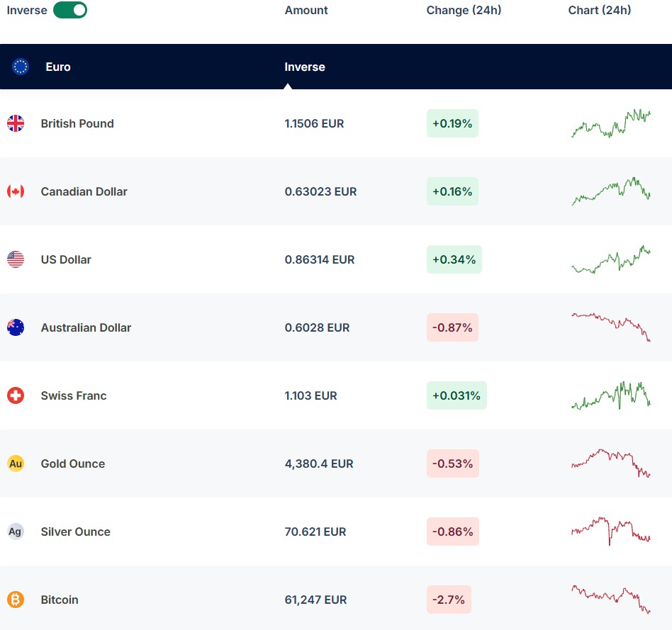This screenshot has height=630, width=672.
Task: Click the Euro flag icon in header
Action: [x=21, y=67]
